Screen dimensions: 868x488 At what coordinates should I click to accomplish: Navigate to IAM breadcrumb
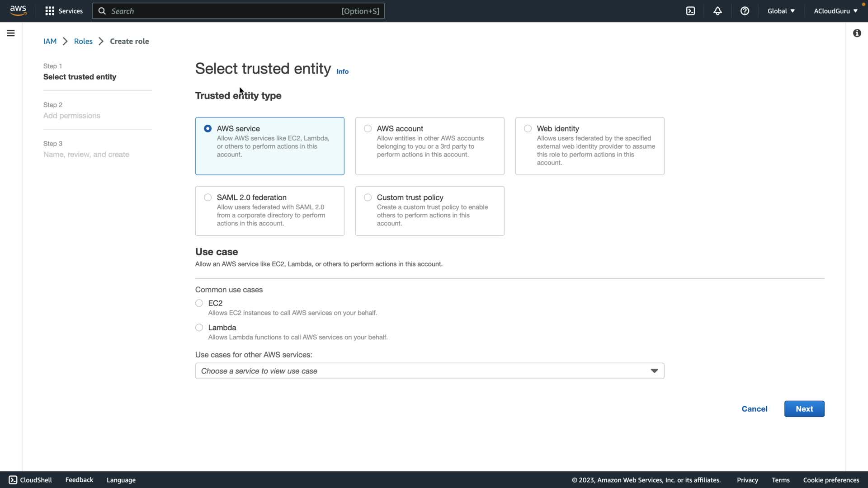pos(50,41)
